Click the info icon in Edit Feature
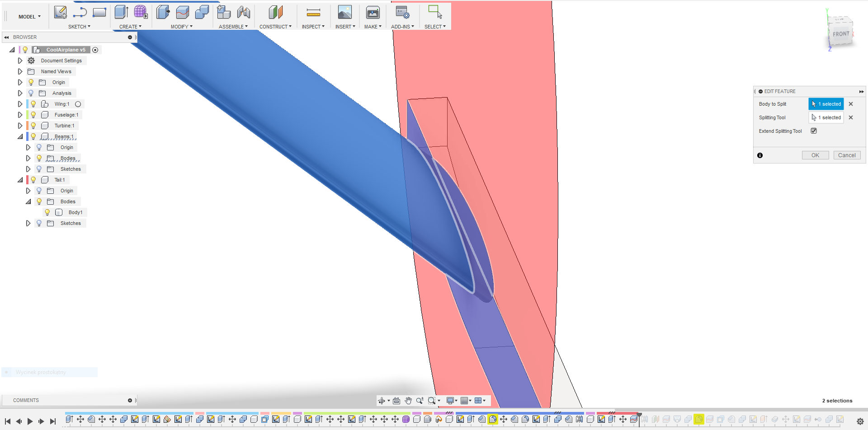This screenshot has width=868, height=430. pos(760,155)
